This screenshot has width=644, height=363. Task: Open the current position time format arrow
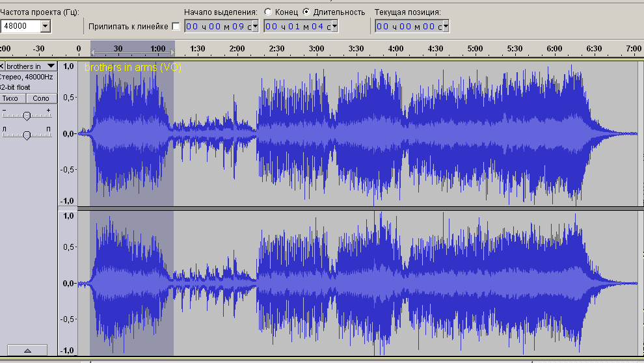coord(445,26)
